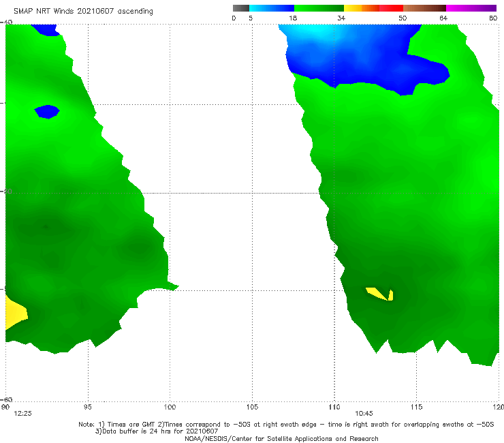Click the longitude label "110"
504x443 pixels.
point(334,407)
